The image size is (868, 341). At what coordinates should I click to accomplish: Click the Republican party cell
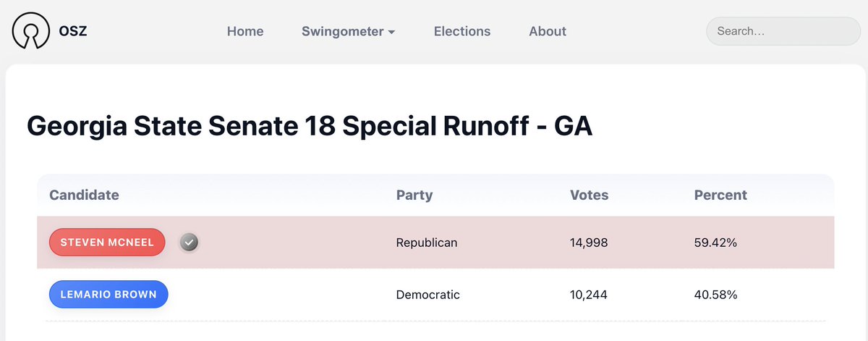coord(427,243)
